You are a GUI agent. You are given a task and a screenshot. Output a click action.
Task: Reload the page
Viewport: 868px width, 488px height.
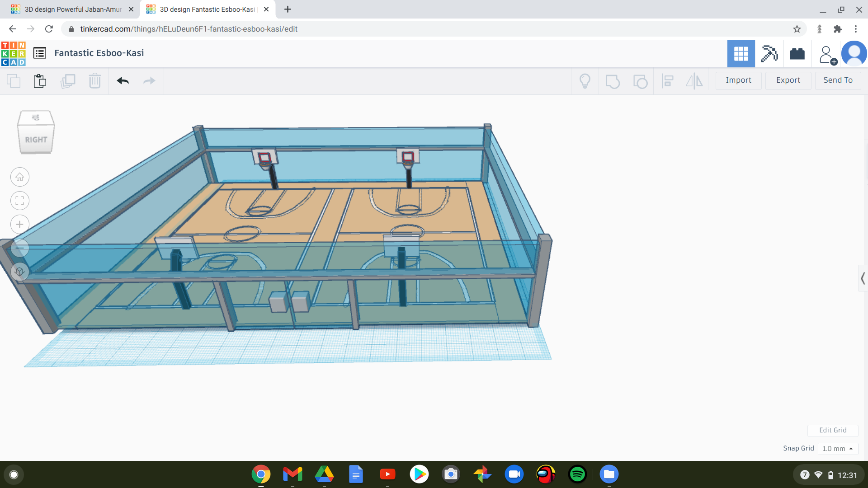(49, 29)
